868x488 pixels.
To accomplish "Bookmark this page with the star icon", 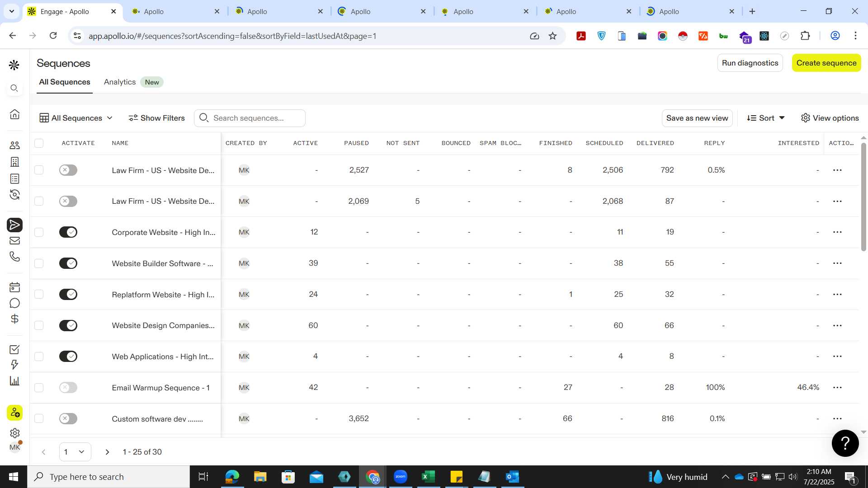I will click(552, 36).
